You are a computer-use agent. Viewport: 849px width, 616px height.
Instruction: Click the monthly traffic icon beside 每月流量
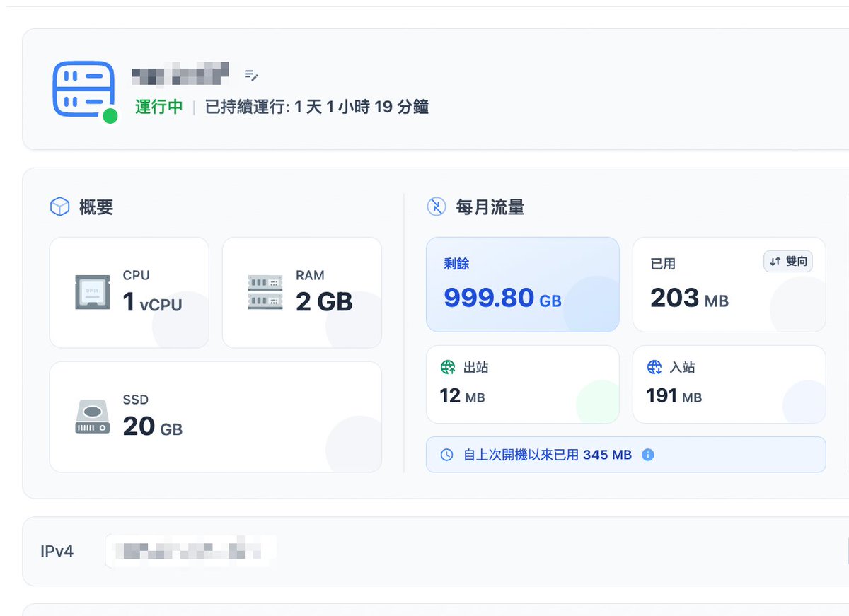click(436, 207)
